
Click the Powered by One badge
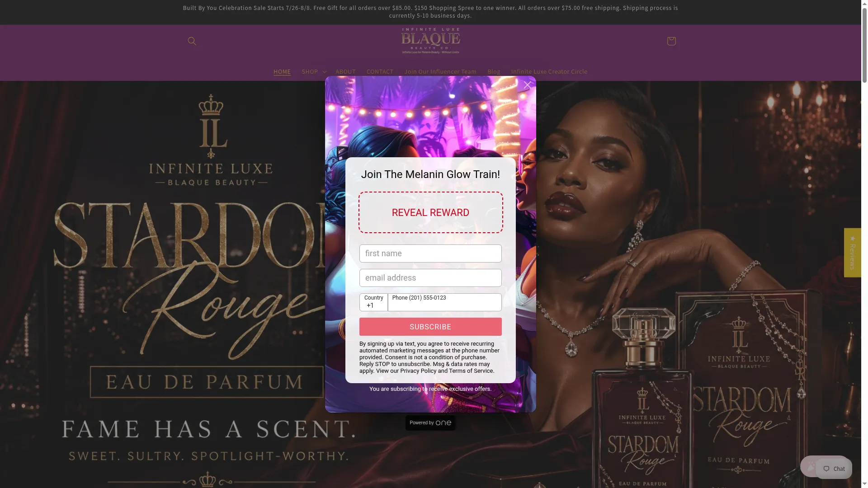pyautogui.click(x=430, y=423)
